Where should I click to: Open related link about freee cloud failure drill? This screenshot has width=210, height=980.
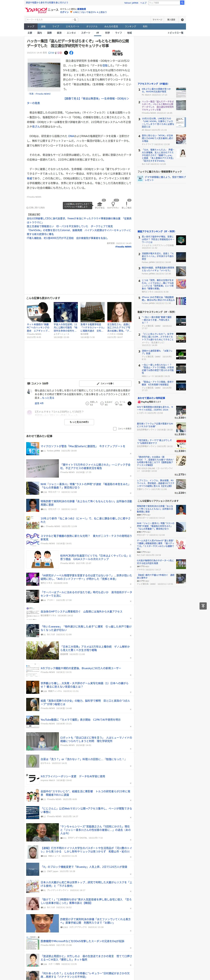79,221
